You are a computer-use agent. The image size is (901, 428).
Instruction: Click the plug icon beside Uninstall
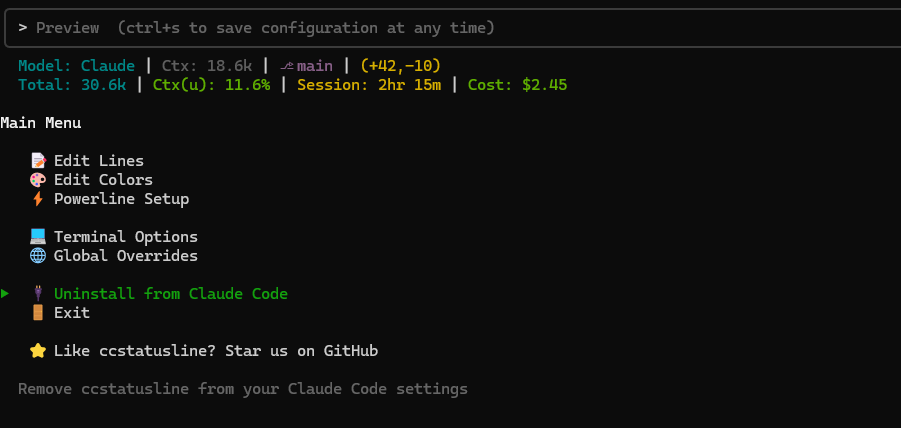(x=38, y=294)
